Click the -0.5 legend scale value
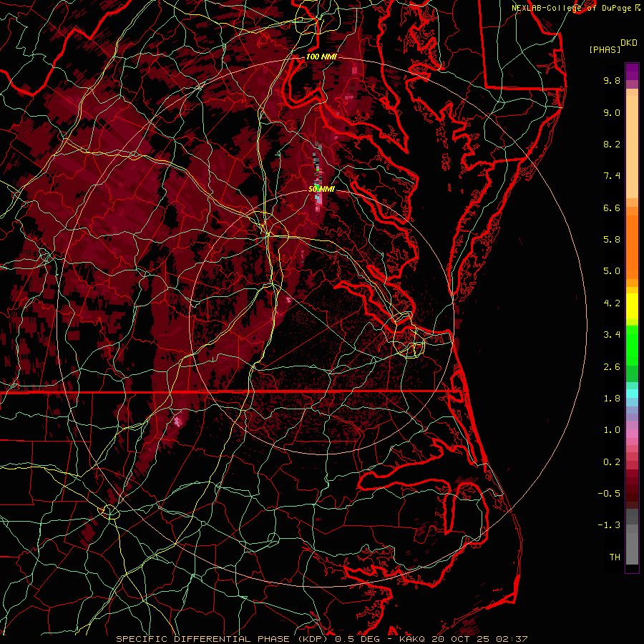Viewport: 644px width, 644px height. pyautogui.click(x=609, y=494)
